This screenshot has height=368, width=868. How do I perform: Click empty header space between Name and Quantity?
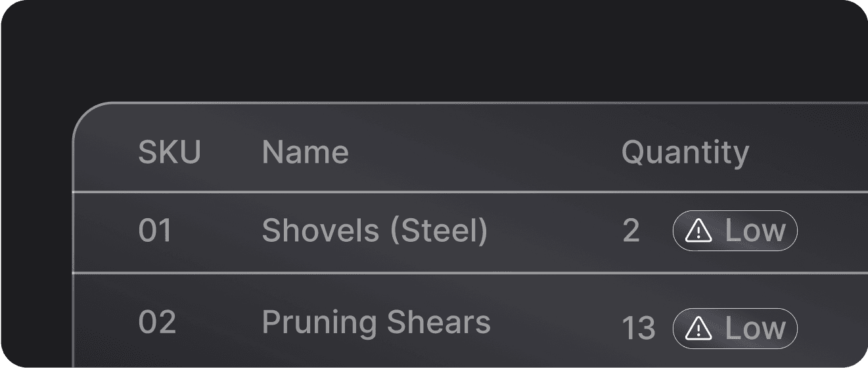485,152
